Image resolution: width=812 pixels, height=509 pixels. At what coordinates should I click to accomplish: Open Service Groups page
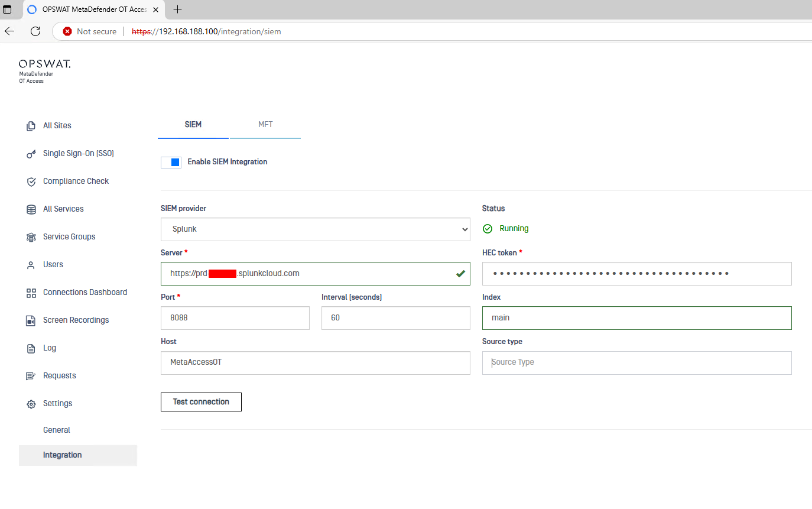pyautogui.click(x=69, y=237)
